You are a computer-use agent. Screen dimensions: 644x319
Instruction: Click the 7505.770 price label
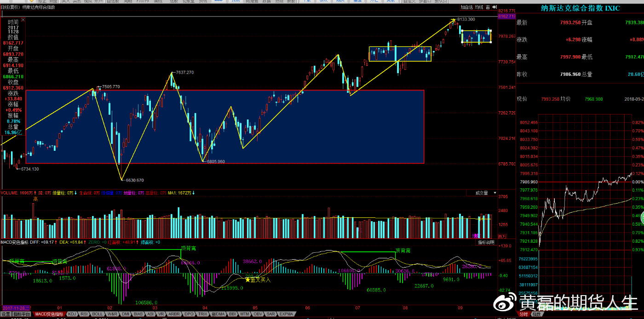pos(110,86)
